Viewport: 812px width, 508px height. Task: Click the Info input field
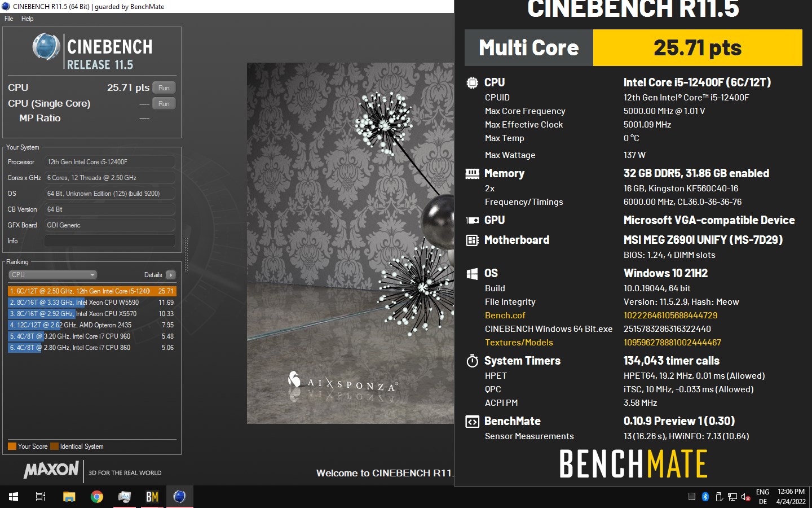click(x=109, y=241)
